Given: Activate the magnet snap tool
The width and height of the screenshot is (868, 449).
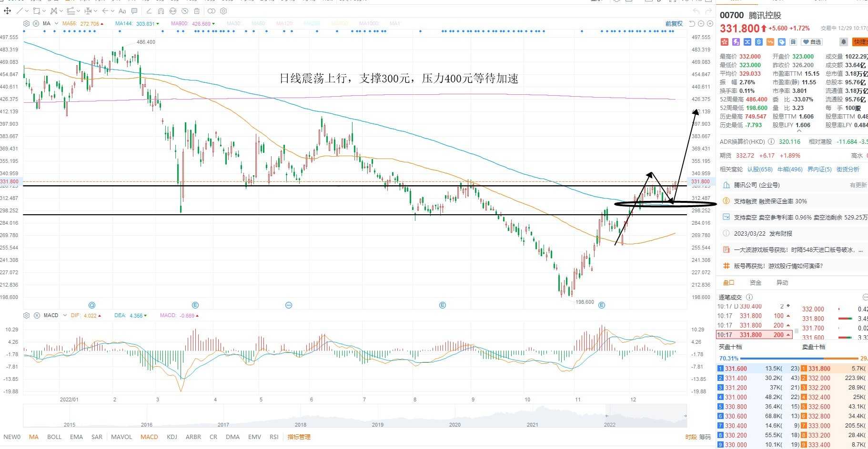Looking at the screenshot, I should pyautogui.click(x=161, y=11).
